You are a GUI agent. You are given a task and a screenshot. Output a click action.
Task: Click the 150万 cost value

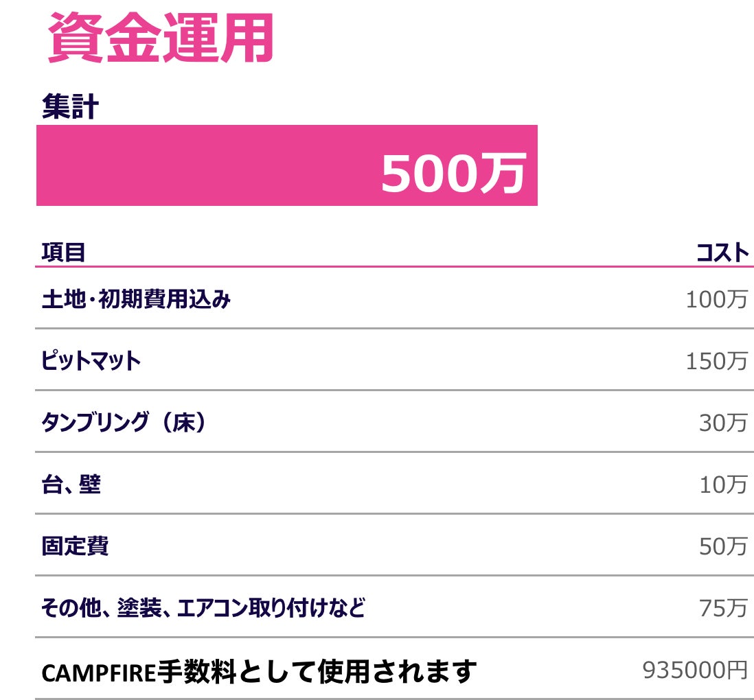[716, 361]
